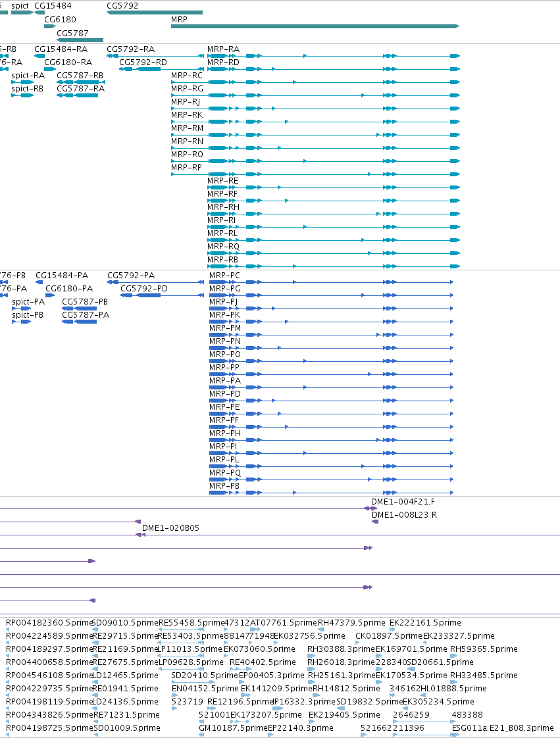Click protein label MRP-PJ
Screen dimensions: 560x738
pos(223,302)
